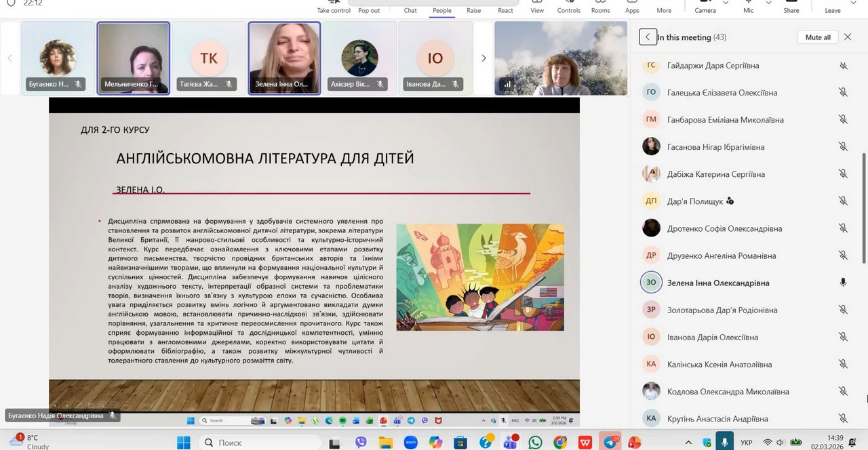Toggle muted mic for Гасанова Нігар Ібрагімівна

tap(843, 147)
